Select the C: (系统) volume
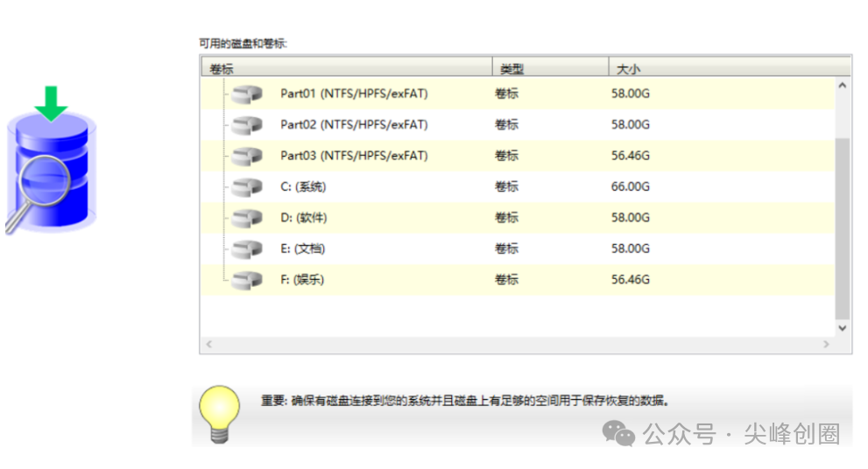The height and width of the screenshot is (469, 868). [518, 186]
